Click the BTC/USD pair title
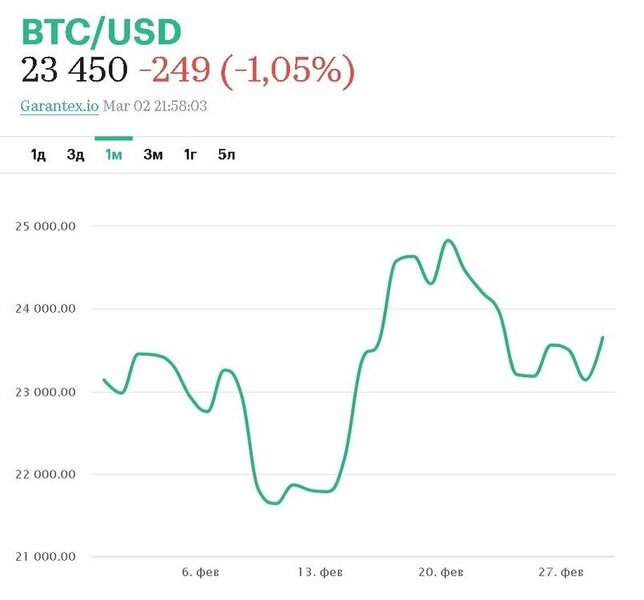This screenshot has width=644, height=600. tap(100, 32)
